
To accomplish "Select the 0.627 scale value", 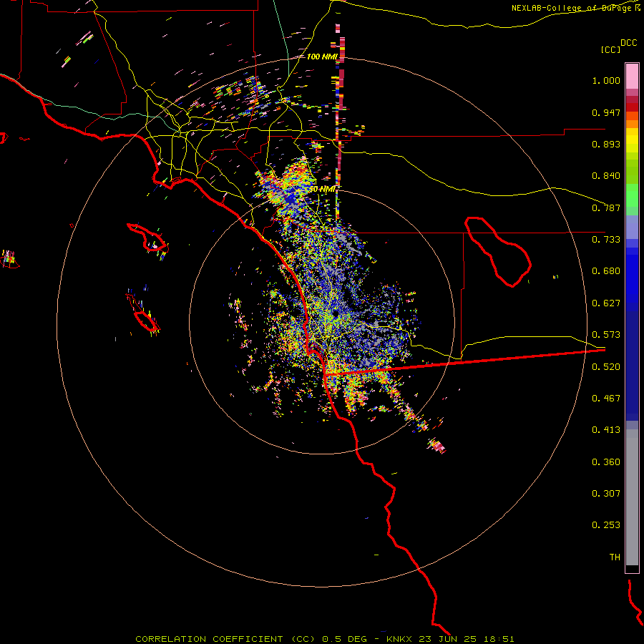I will (x=606, y=303).
